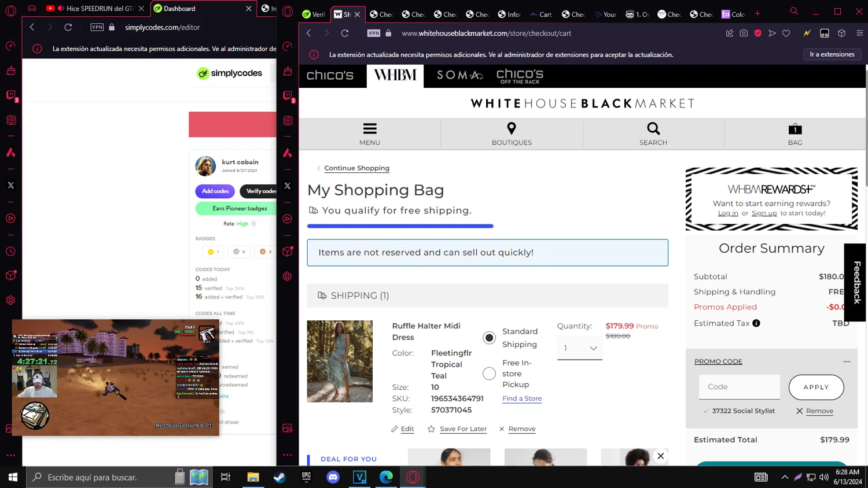Viewport: 868px width, 488px height.
Task: Click the yellow lightning extension icon
Action: pyautogui.click(x=807, y=34)
